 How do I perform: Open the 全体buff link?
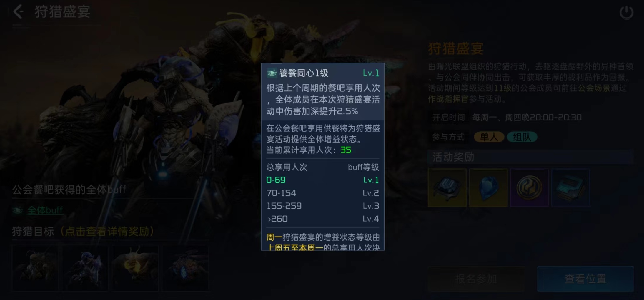coord(45,210)
